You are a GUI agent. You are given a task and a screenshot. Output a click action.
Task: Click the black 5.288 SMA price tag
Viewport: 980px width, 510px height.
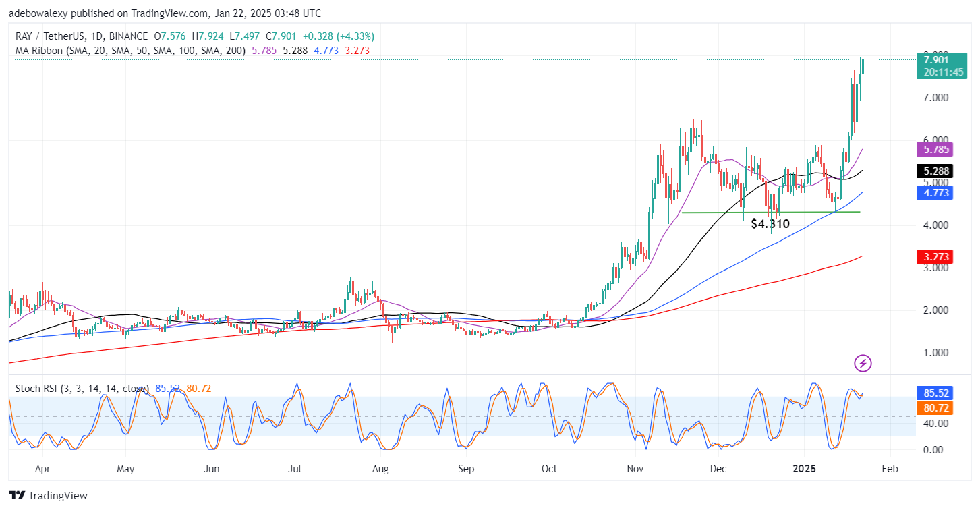tap(935, 171)
